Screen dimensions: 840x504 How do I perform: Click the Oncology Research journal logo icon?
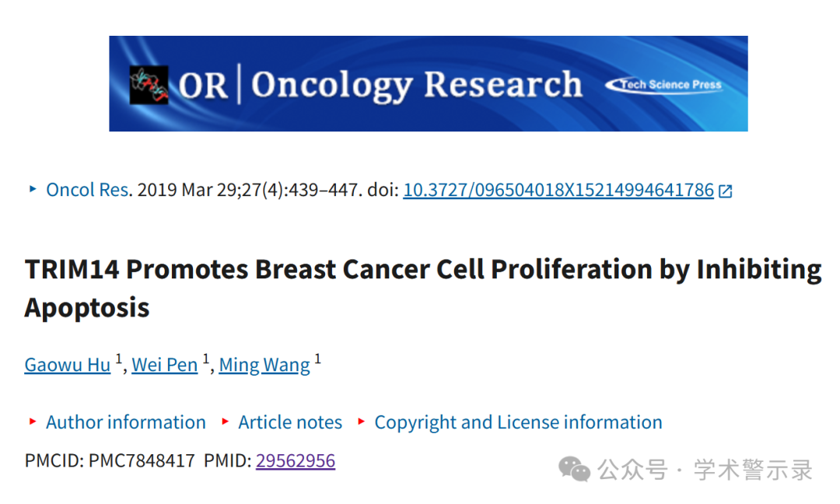(x=149, y=85)
